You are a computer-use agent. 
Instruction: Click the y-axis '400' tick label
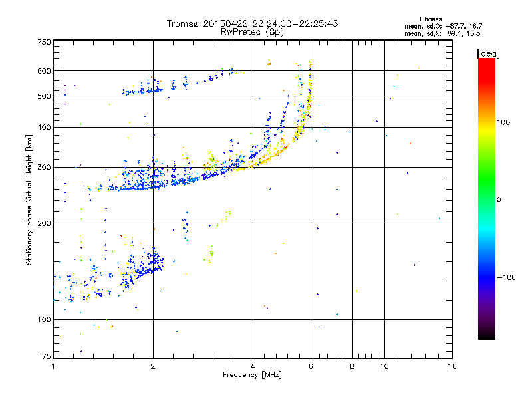pos(44,128)
